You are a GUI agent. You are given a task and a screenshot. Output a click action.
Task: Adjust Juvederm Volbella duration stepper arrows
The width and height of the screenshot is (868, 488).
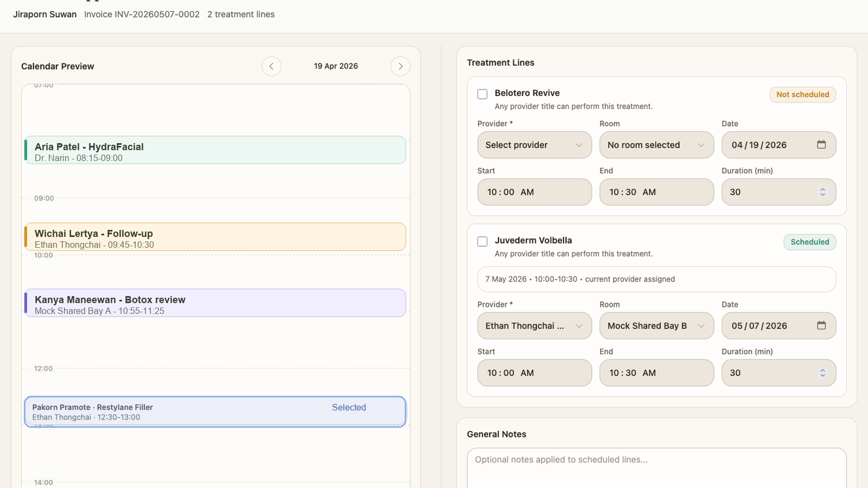(822, 373)
